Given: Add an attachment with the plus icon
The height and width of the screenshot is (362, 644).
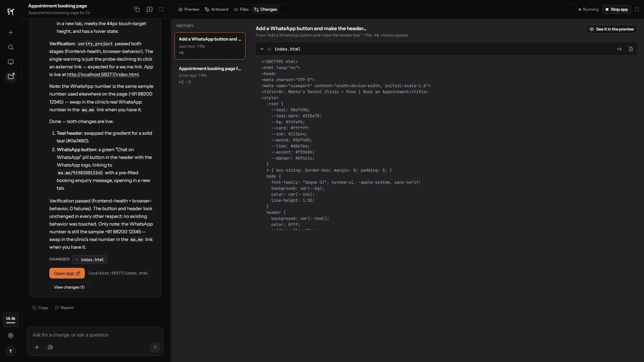Looking at the screenshot, I should click(37, 347).
